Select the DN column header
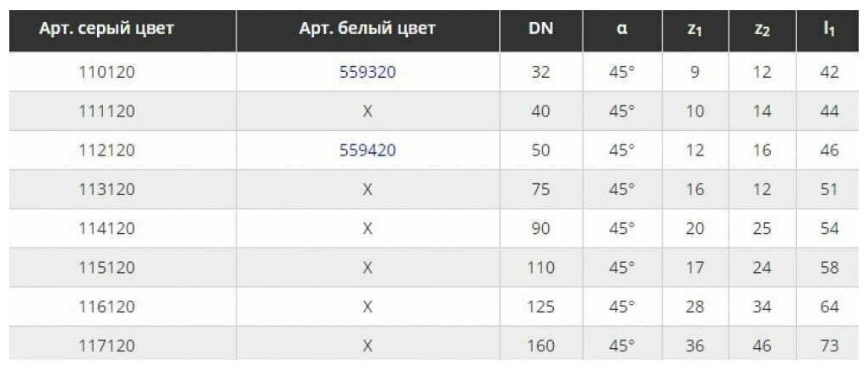This screenshot has width=868, height=370. point(540,29)
